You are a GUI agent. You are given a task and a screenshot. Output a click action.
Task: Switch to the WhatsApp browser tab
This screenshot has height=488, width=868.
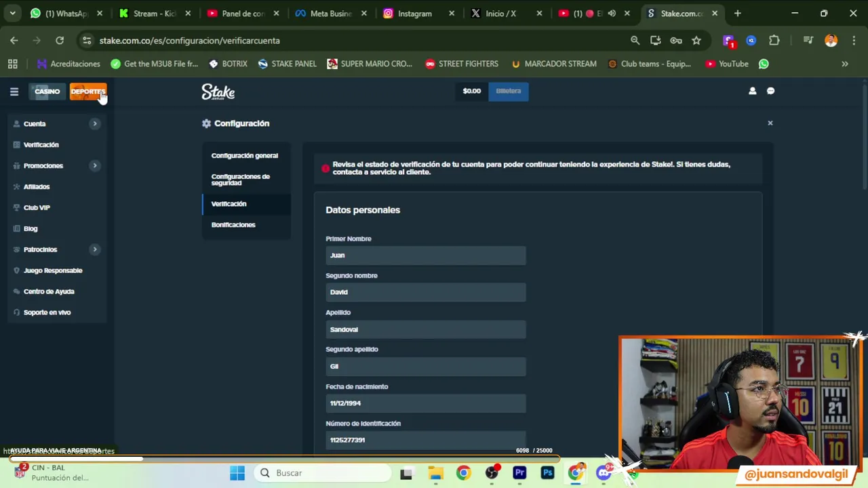click(x=66, y=14)
